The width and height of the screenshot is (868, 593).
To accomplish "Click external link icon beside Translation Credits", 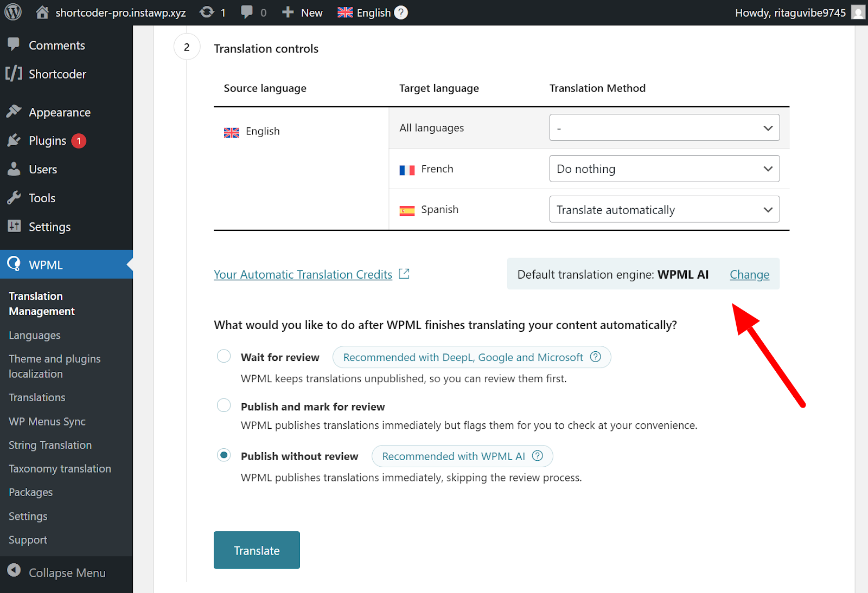I will click(x=404, y=274).
